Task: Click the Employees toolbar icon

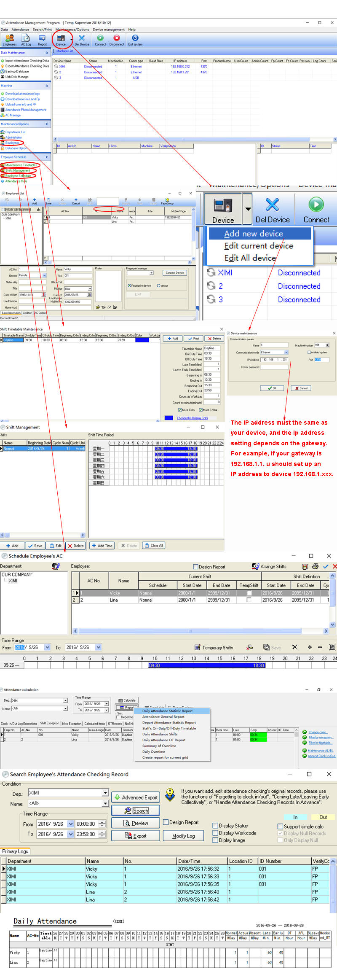Action: point(9,38)
